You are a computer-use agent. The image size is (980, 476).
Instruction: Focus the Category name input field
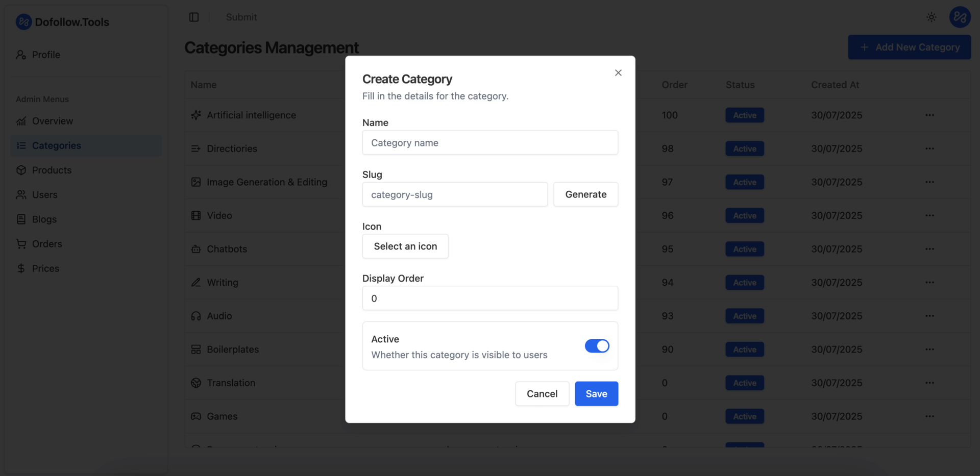pos(490,143)
